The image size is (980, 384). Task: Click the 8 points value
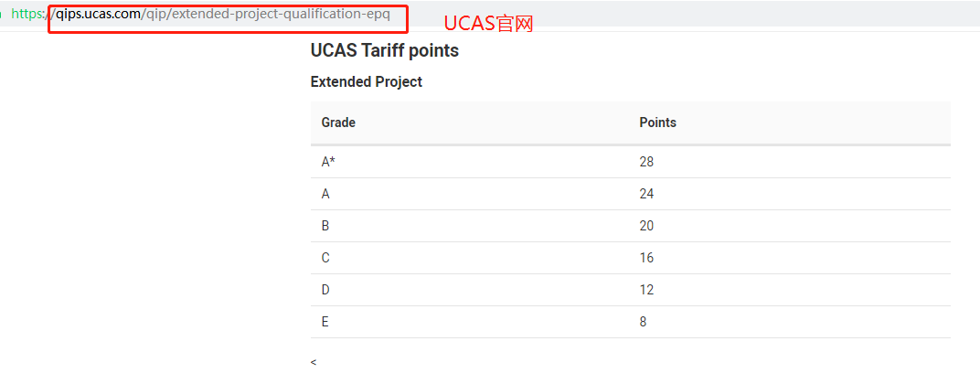tap(643, 322)
